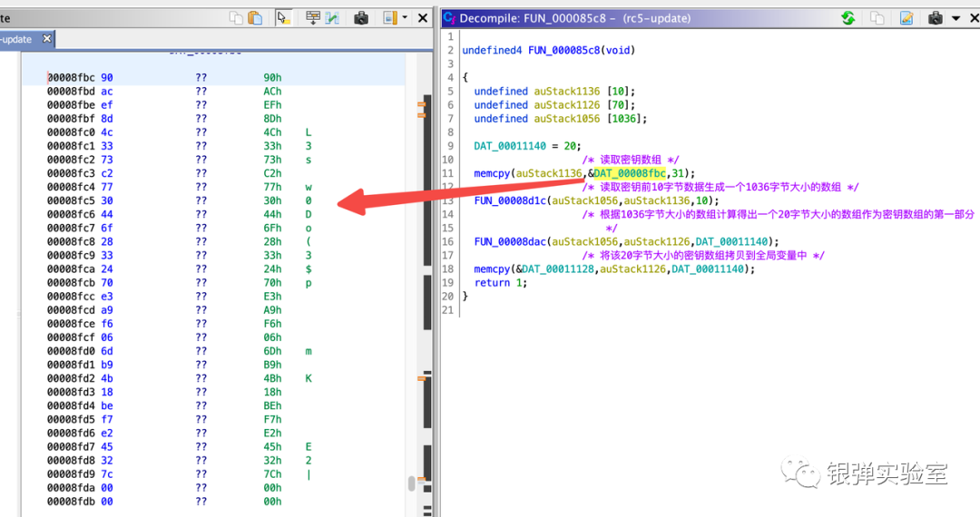Click auStack1056 variable declaration

pos(567,119)
